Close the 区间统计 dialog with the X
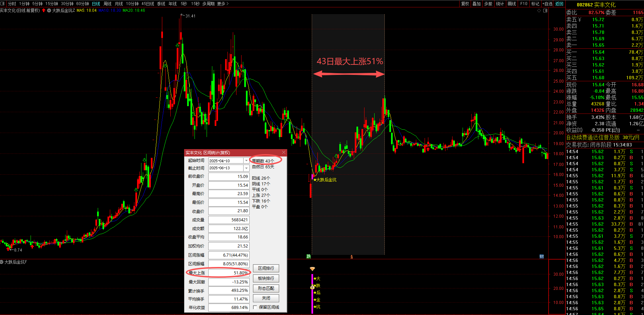Image resolution: width=644 pixels, height=315 pixels. point(284,152)
